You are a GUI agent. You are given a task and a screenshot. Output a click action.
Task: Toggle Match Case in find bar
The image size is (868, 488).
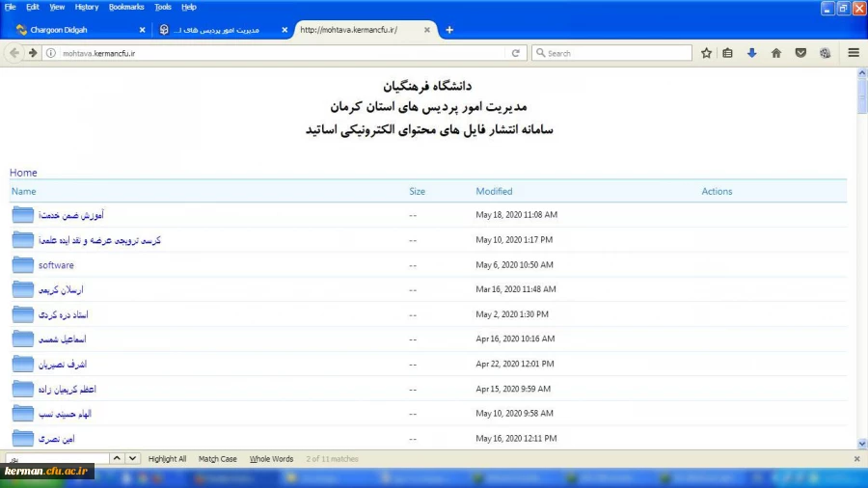click(218, 459)
